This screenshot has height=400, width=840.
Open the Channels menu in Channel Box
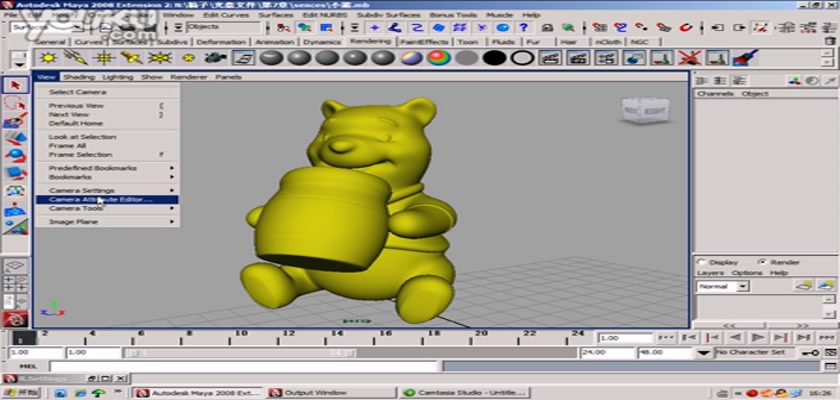(x=715, y=94)
